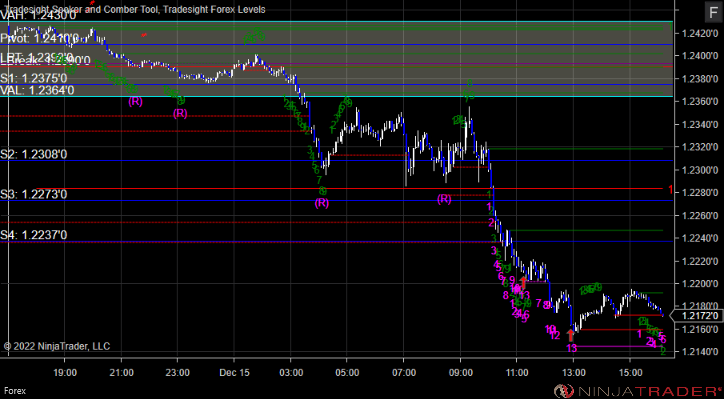Click the 1.2380'0 price axis label
The height and width of the screenshot is (399, 724).
click(700, 79)
